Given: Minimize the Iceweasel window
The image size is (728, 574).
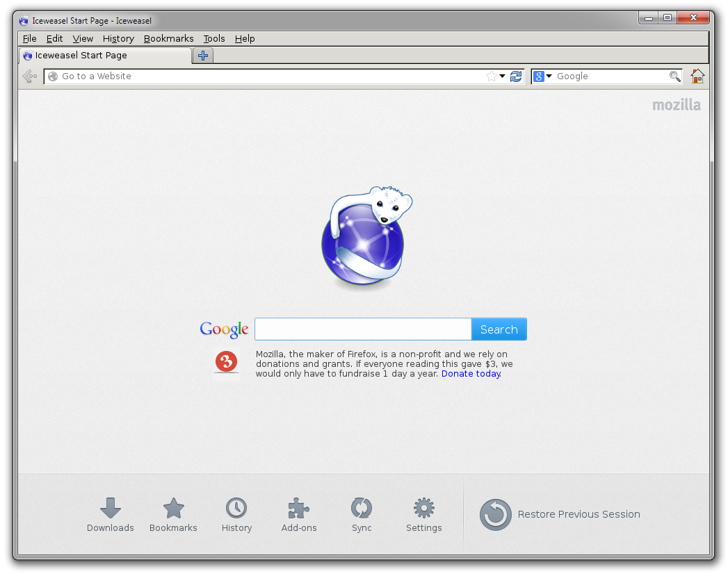Looking at the screenshot, I should pyautogui.click(x=649, y=18).
